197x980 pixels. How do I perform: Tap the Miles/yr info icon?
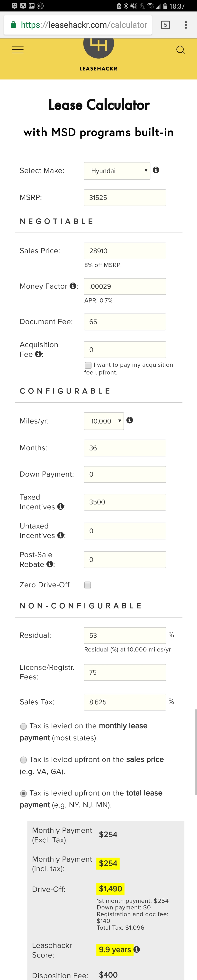(130, 420)
